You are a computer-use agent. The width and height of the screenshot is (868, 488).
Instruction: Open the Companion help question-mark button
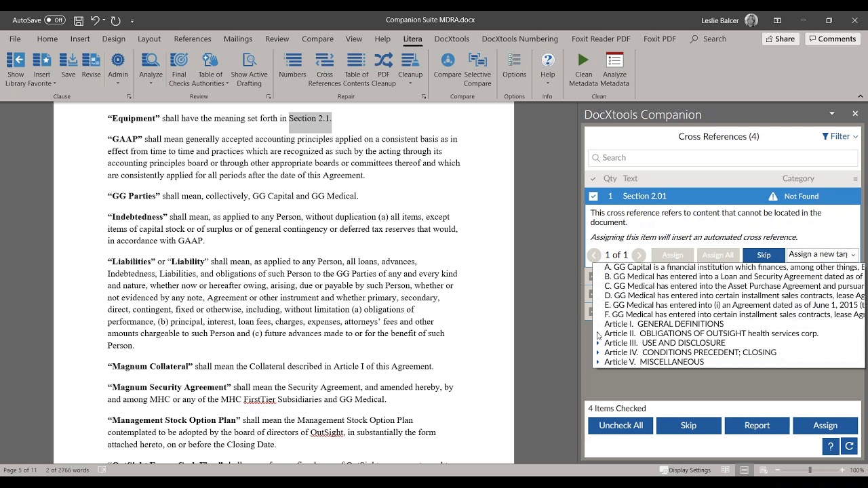point(830,446)
